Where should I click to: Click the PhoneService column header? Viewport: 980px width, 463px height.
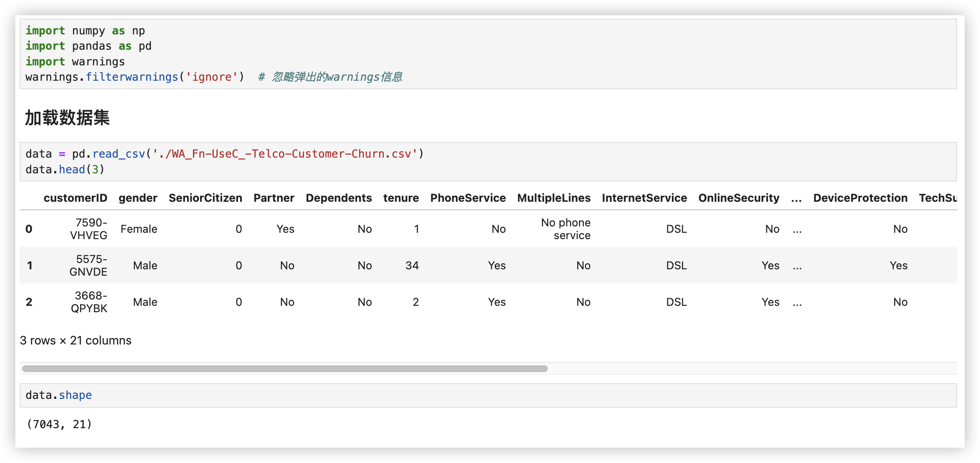tap(468, 198)
